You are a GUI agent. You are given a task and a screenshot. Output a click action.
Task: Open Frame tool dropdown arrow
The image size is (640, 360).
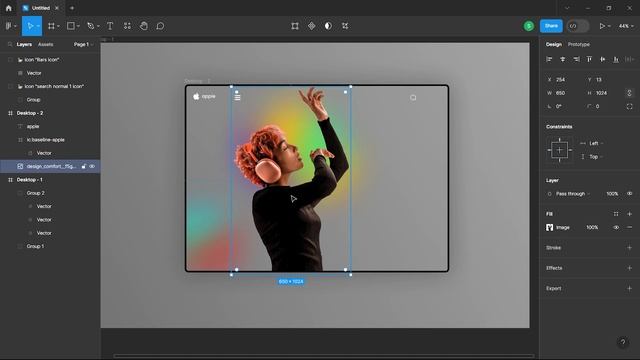58,26
